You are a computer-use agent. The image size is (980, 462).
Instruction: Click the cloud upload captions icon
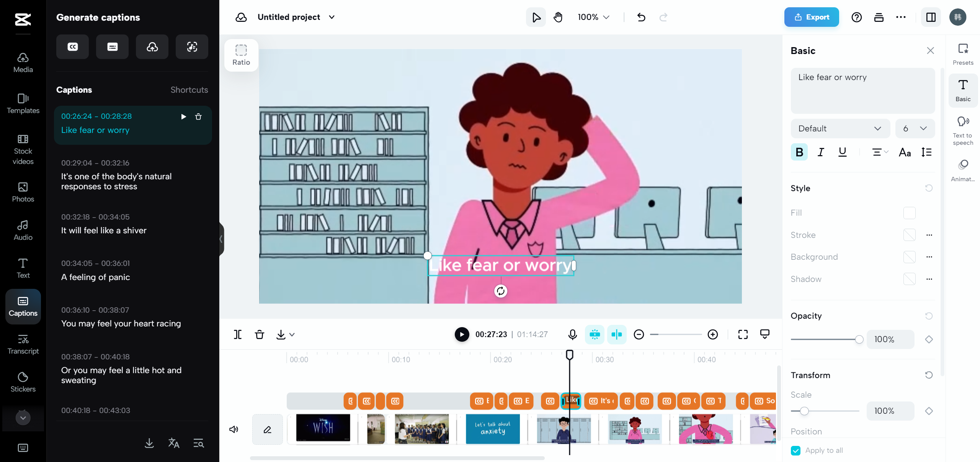152,47
